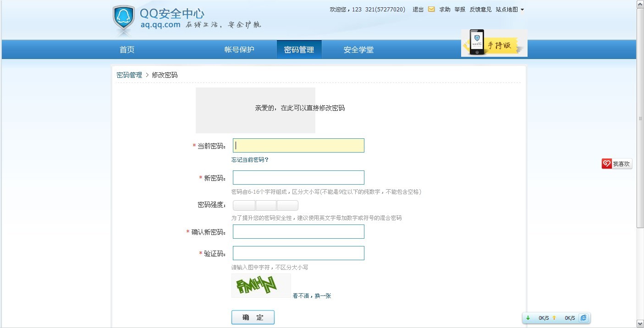Image resolution: width=644 pixels, height=328 pixels.
Task: Click the scrollbar up arrow
Action: tap(640, 4)
